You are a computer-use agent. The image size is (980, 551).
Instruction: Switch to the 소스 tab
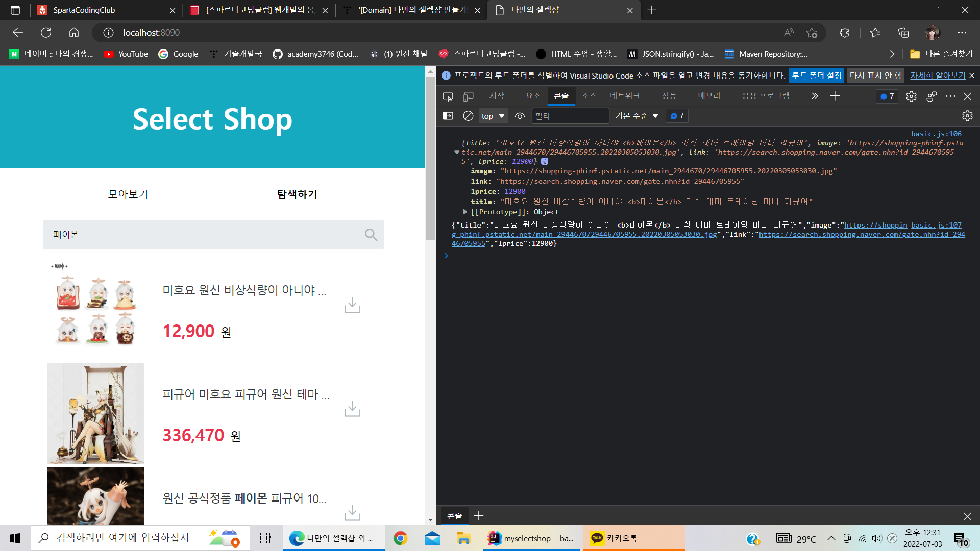pyautogui.click(x=589, y=96)
